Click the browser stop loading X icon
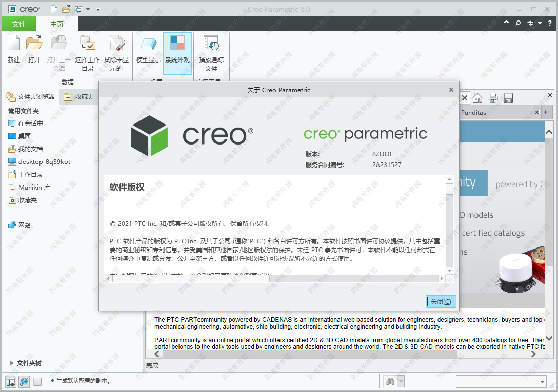The image size is (558, 392). pyautogui.click(x=465, y=98)
